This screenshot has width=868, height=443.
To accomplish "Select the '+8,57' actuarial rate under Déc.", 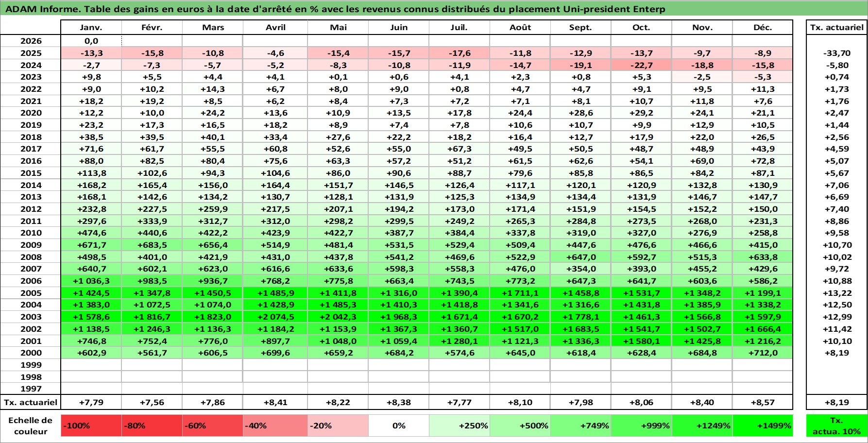I will tap(763, 402).
